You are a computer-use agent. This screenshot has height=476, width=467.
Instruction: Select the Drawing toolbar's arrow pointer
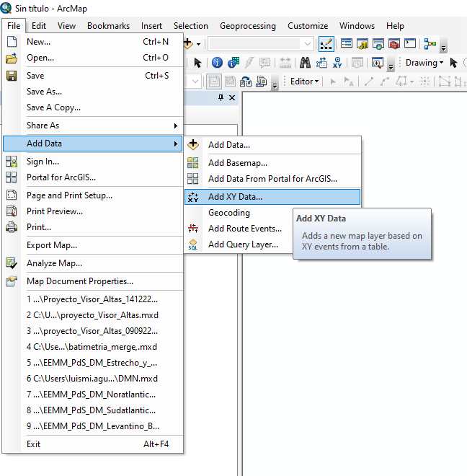(453, 63)
